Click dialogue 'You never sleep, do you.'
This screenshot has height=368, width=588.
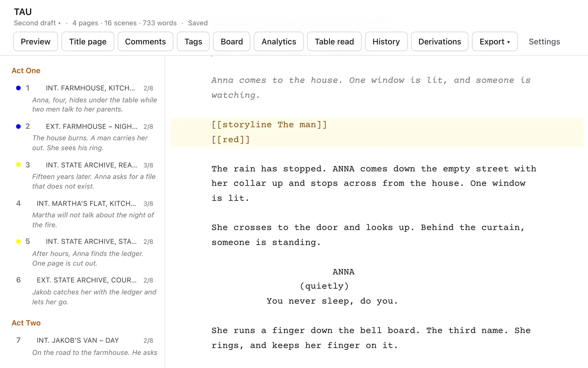pos(332,301)
